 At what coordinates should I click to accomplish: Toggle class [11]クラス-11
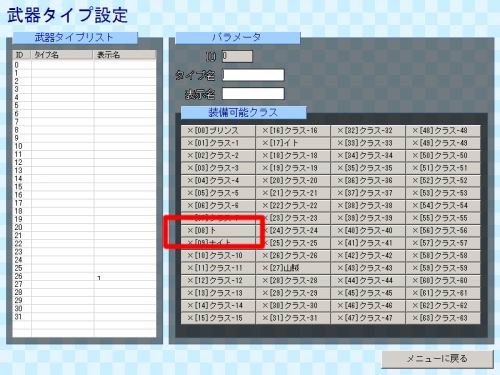click(x=218, y=268)
